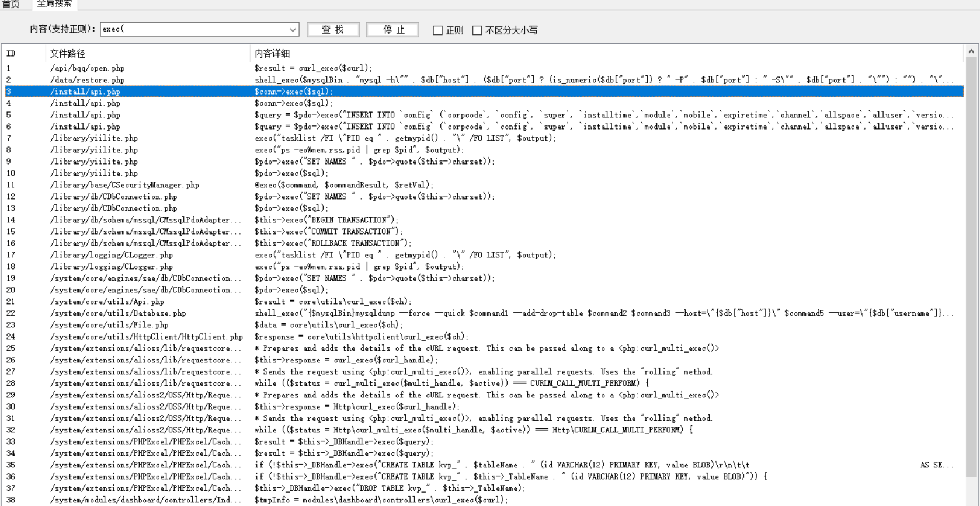Viewport: 980px width, 506px height.
Task: Enable the 正则 checkbox
Action: click(437, 30)
